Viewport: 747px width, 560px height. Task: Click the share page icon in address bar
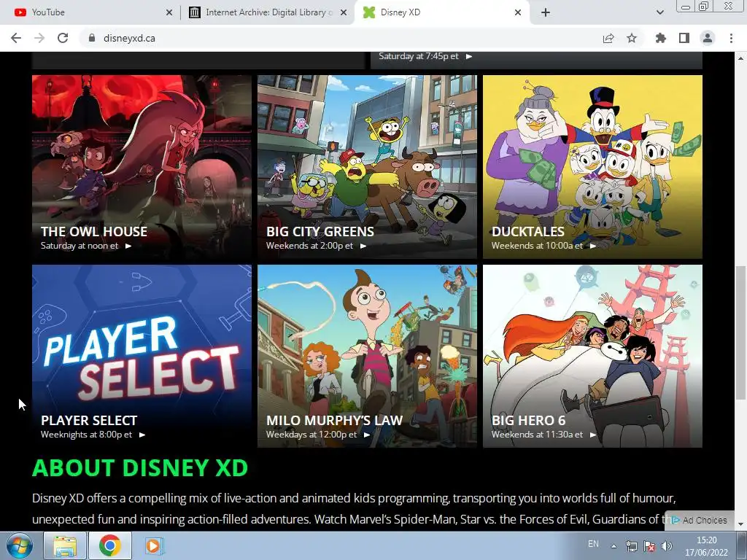608,38
